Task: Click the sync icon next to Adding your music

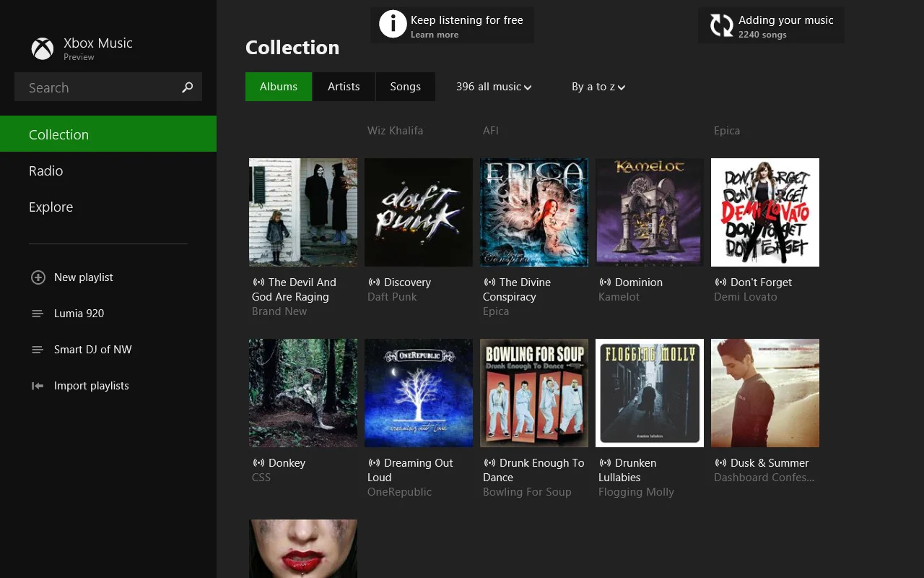Action: click(720, 24)
